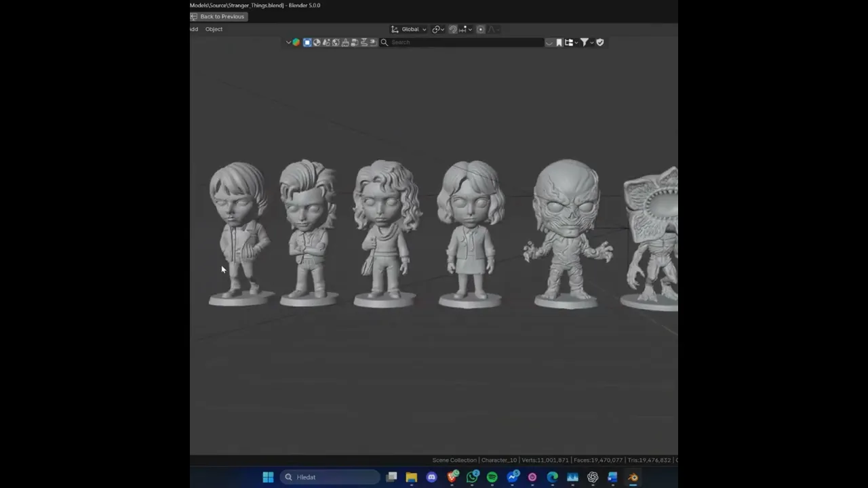Open Word from the taskbar

[x=612, y=477]
